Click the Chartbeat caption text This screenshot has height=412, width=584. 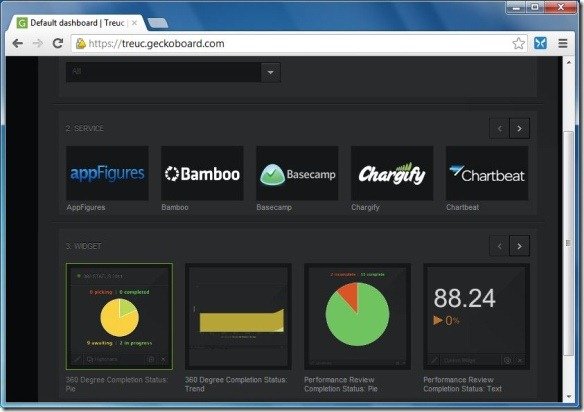463,207
